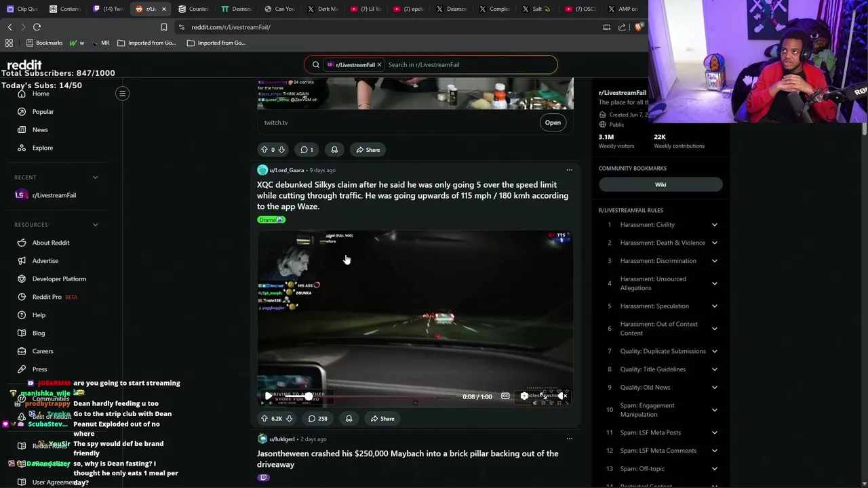Screen dimensions: 868x488
Task: Go to Popular in the sidebar
Action: 43,112
